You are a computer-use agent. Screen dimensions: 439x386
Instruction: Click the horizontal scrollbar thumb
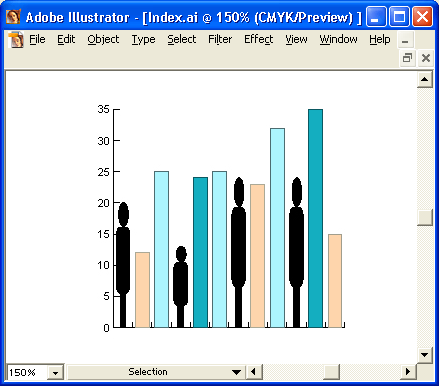click(332, 372)
